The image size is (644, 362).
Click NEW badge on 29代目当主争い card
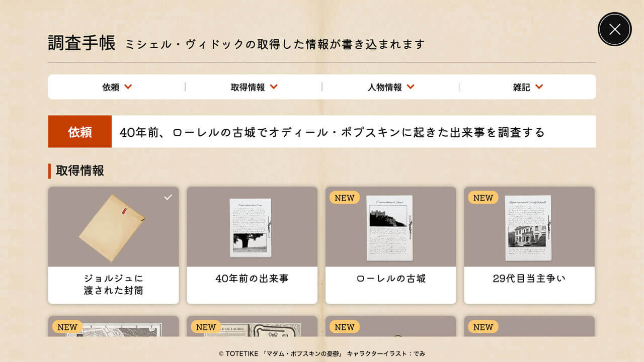483,198
